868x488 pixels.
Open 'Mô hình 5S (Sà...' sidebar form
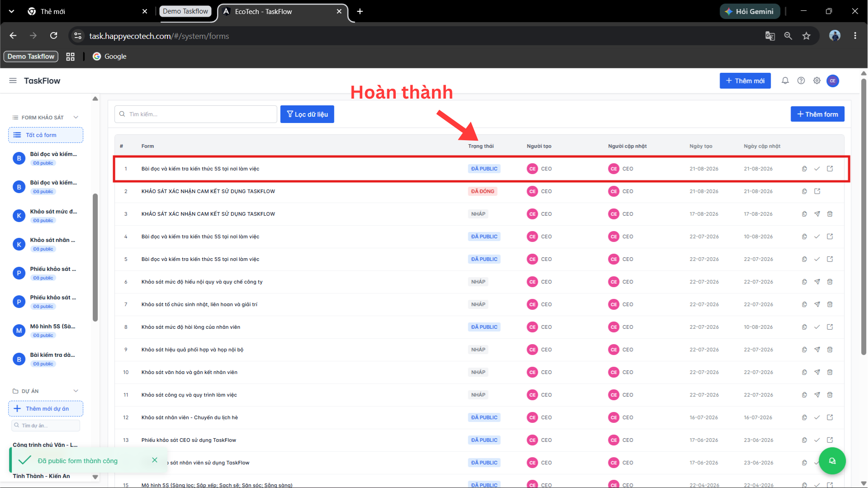(46, 331)
